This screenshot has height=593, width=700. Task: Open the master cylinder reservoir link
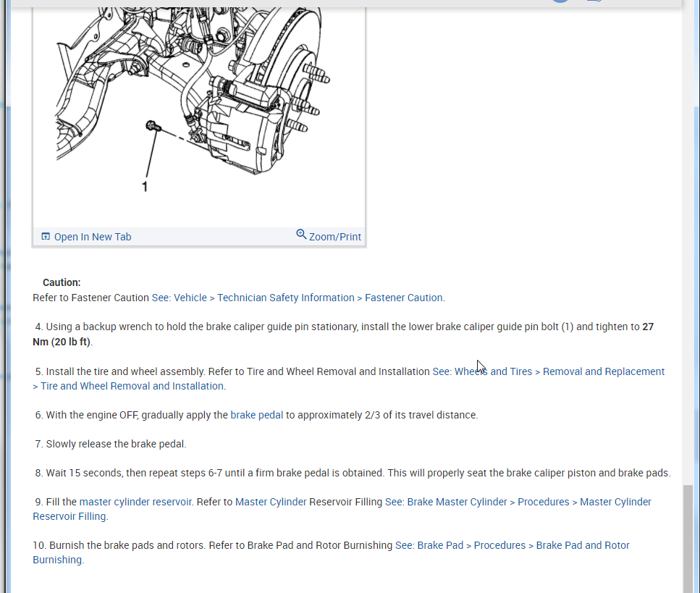pos(135,502)
